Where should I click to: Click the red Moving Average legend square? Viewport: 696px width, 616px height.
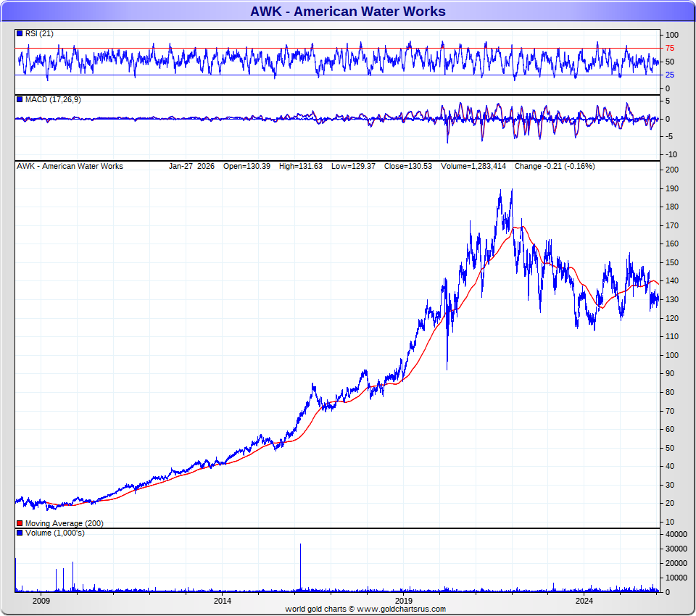pos(20,523)
